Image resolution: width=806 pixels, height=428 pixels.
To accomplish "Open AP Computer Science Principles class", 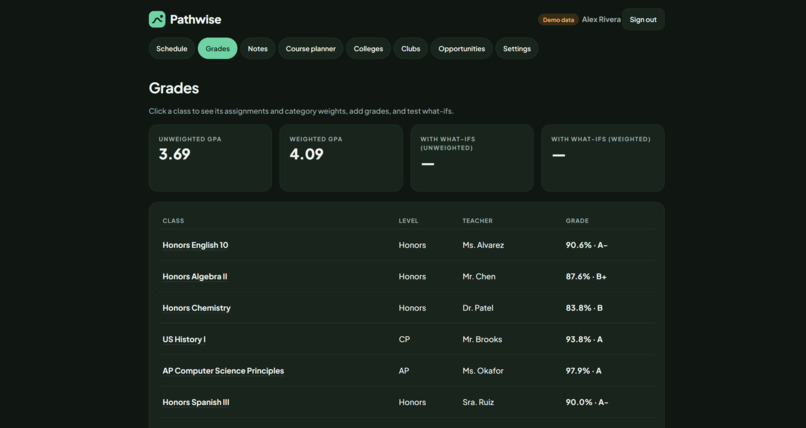I will 223,370.
